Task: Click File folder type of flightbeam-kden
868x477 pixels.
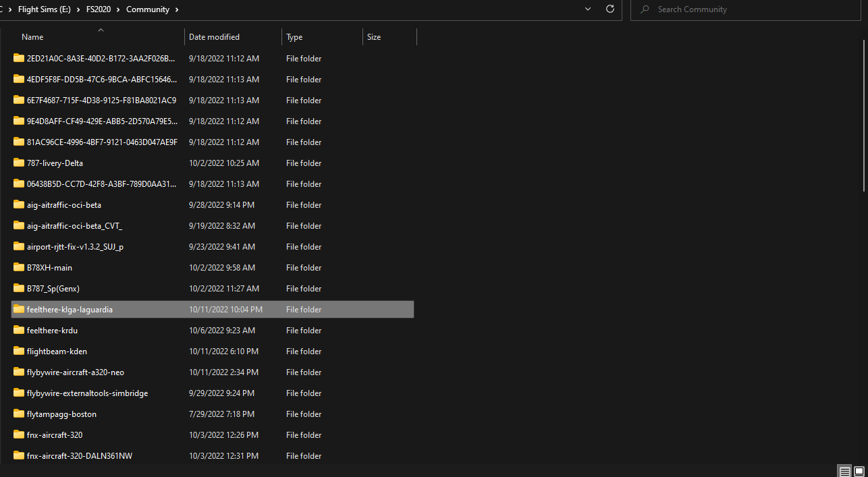Action: pos(304,351)
